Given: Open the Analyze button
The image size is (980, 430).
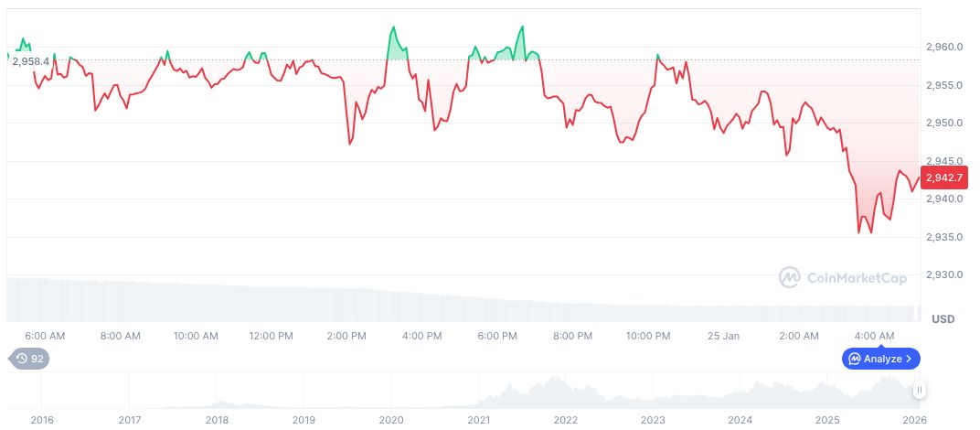Looking at the screenshot, I should pos(881,359).
